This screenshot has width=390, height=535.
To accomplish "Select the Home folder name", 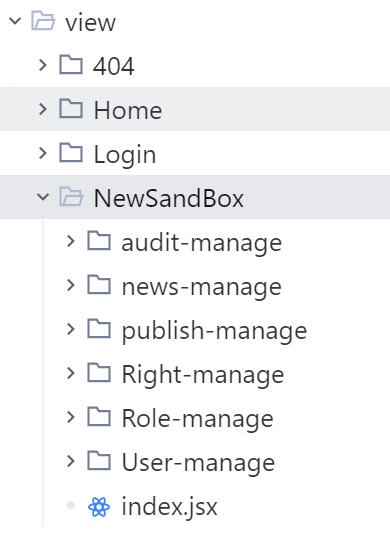I will 128,111.
